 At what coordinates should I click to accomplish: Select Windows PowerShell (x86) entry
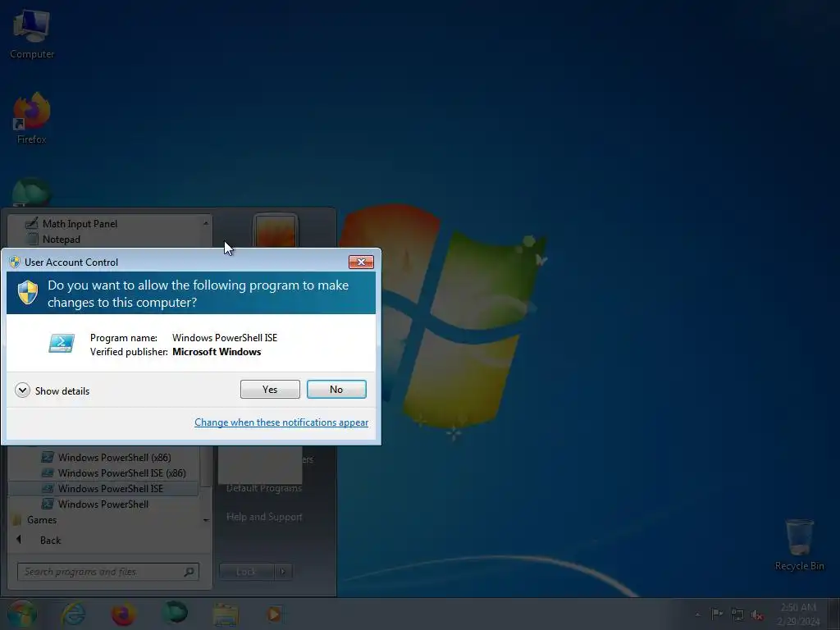pyautogui.click(x=115, y=458)
